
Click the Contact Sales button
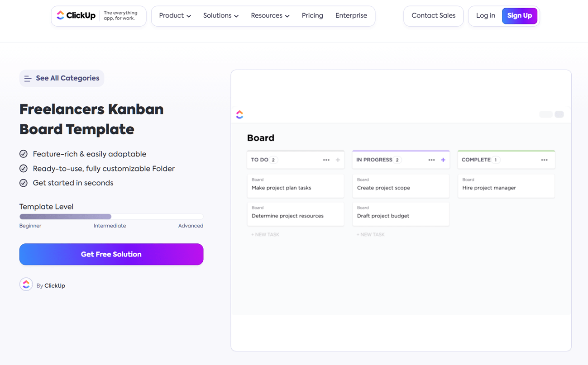pyautogui.click(x=434, y=16)
